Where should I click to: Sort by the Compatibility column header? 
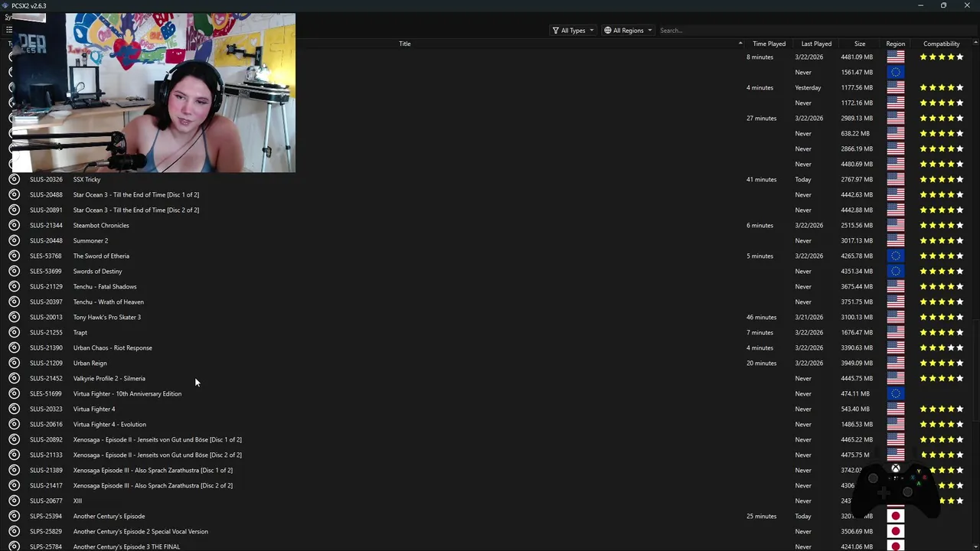pos(941,44)
